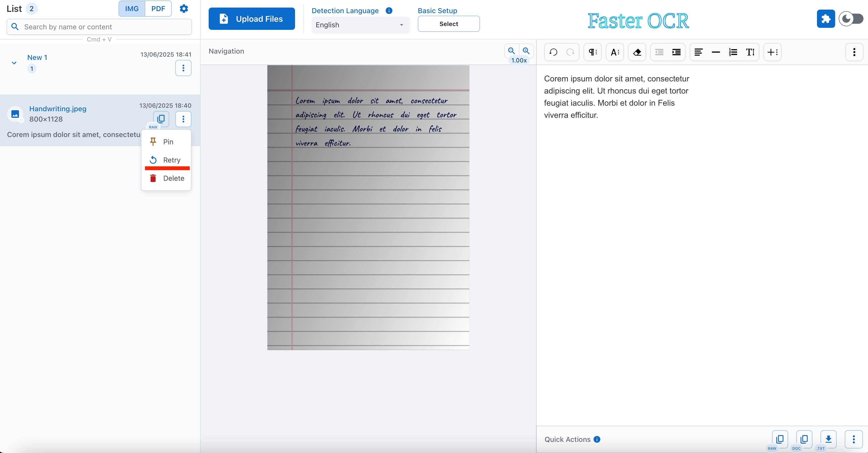The image size is (868, 453).
Task: Open the Detection Language English dropdown
Action: pos(360,25)
